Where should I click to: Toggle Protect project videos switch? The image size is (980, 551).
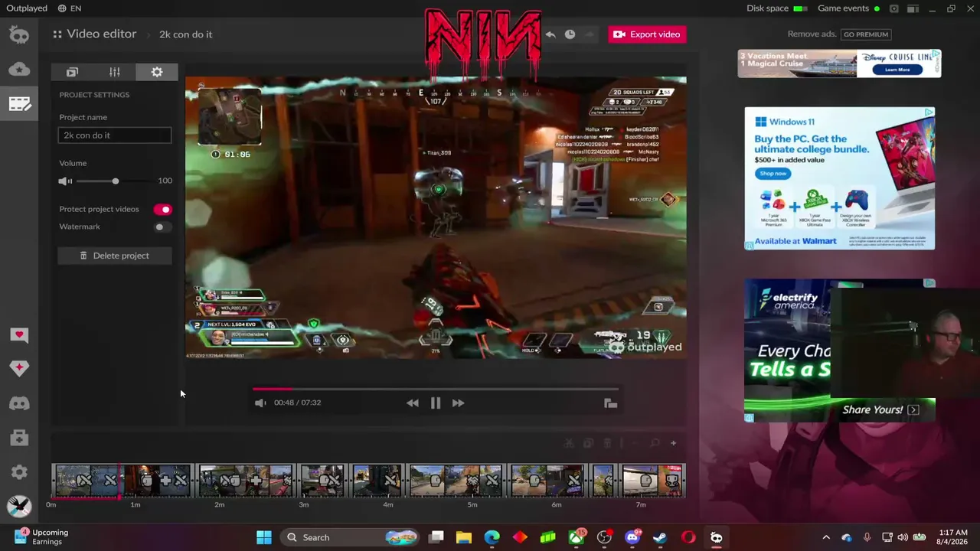[162, 210]
